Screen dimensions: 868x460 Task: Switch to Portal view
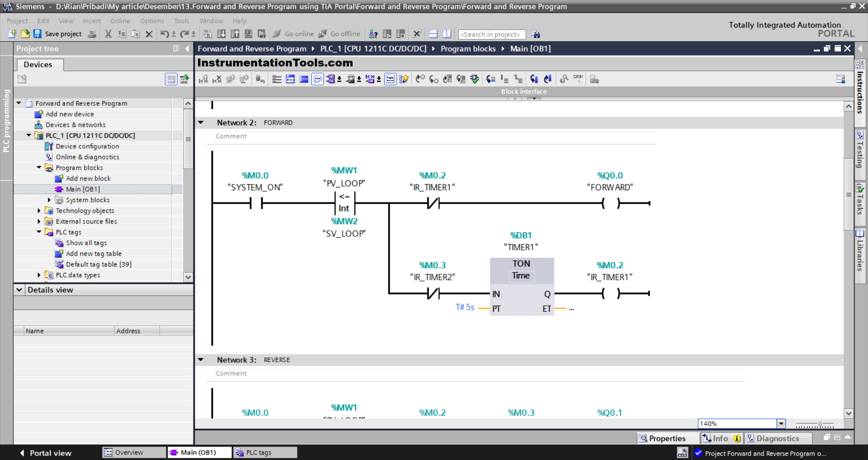46,453
